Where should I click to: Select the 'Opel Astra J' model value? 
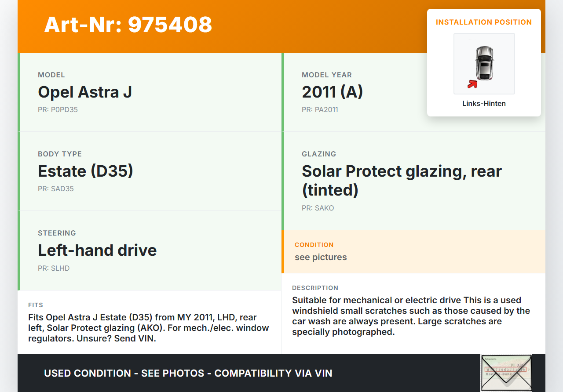85,92
